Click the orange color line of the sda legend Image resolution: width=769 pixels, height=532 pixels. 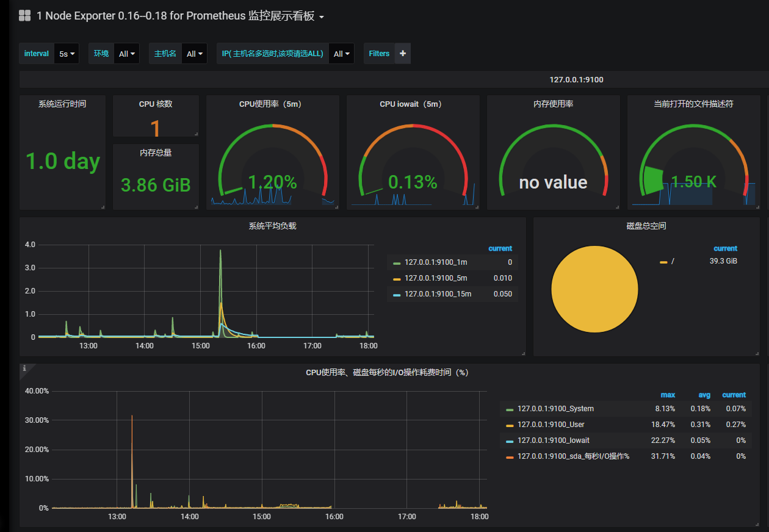[x=510, y=457]
